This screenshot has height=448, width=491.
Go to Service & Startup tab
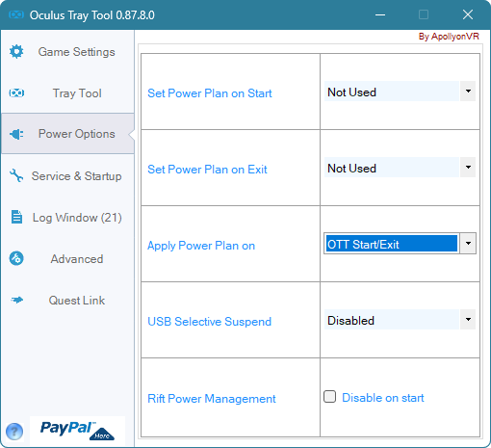point(67,176)
